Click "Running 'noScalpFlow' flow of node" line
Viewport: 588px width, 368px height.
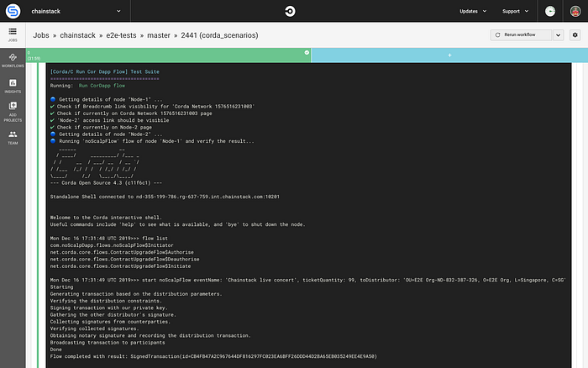(x=152, y=141)
